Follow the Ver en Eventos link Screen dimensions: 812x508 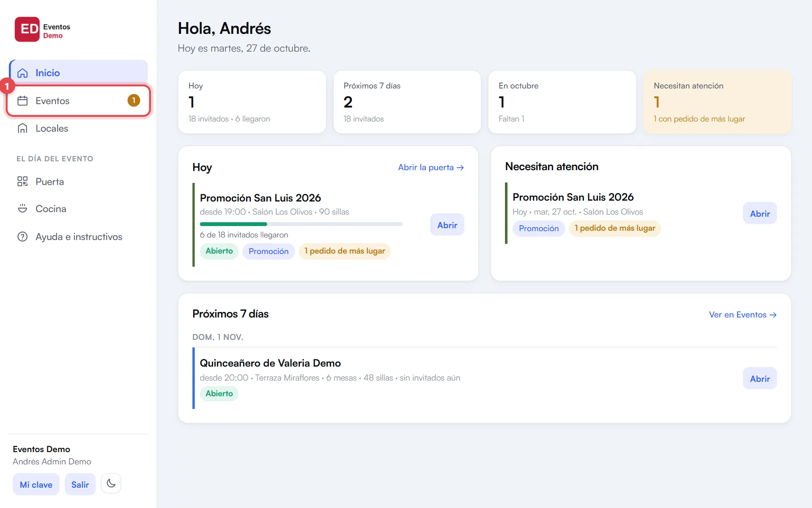[x=743, y=315]
